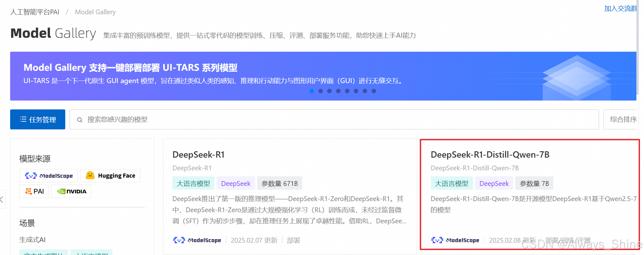This screenshot has width=644, height=255.
Task: Click 大语言模型 tag on Distill-Qwen-7B card
Action: [x=452, y=183]
